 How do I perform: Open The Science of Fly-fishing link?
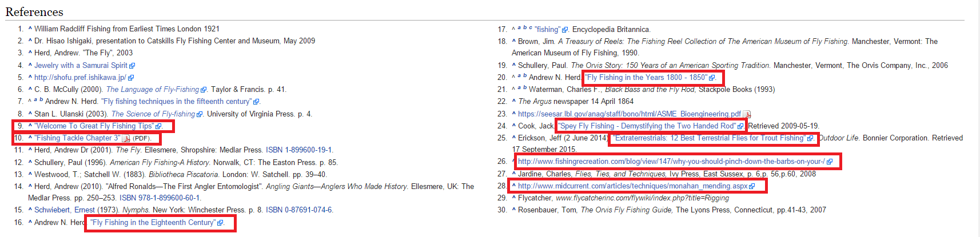click(153, 114)
